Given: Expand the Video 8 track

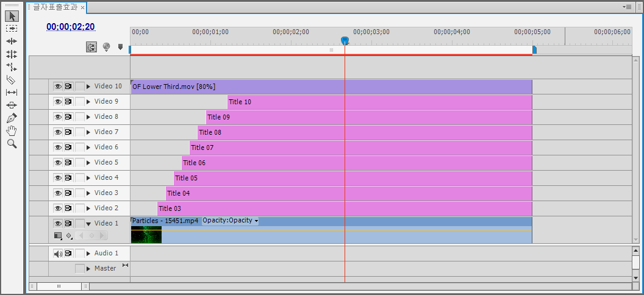Looking at the screenshot, I should 88,117.
